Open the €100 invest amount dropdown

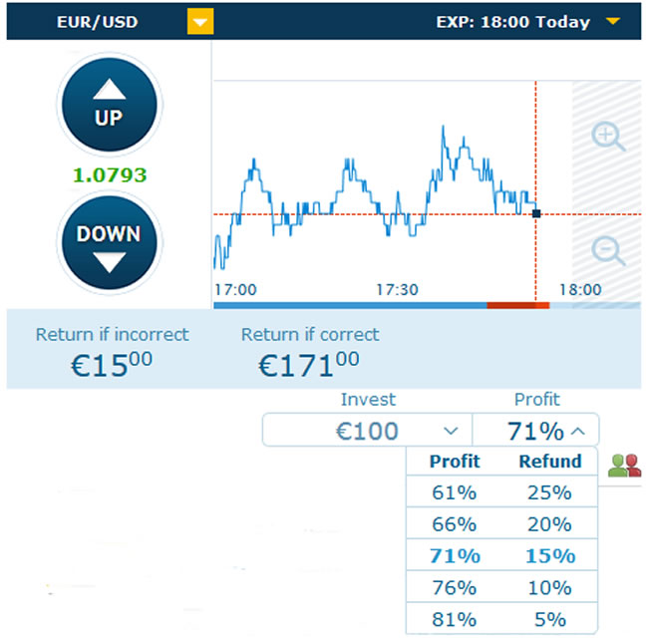click(x=368, y=431)
